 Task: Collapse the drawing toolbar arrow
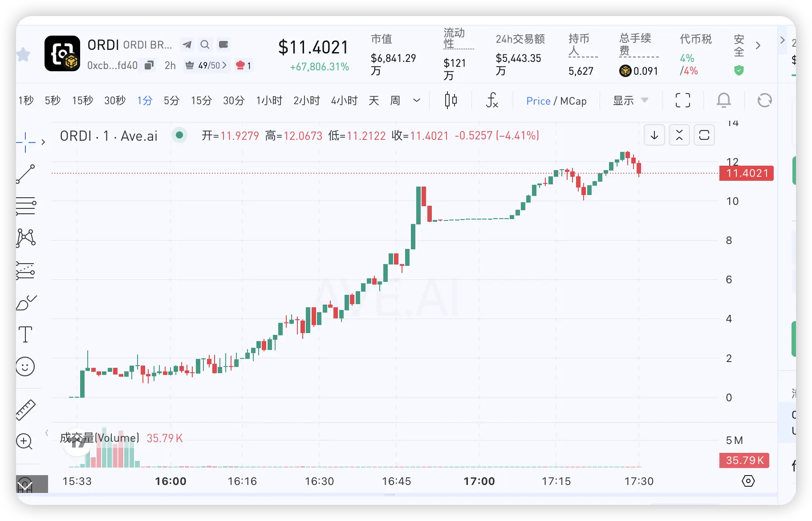[47, 432]
